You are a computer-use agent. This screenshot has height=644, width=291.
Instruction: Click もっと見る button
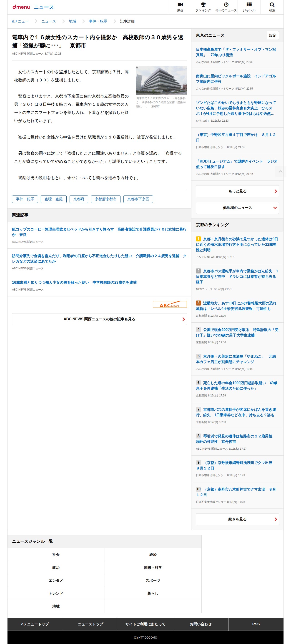pyautogui.click(x=237, y=191)
